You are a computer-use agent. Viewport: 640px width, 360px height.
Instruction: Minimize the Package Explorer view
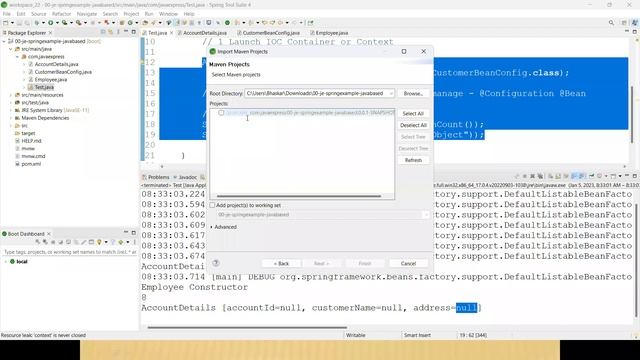coord(126,32)
